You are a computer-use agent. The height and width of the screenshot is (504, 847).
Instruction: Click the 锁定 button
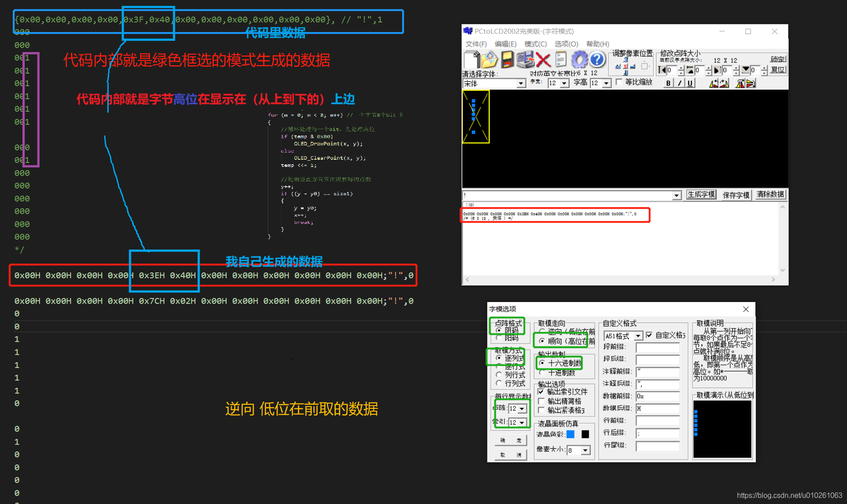click(x=778, y=59)
